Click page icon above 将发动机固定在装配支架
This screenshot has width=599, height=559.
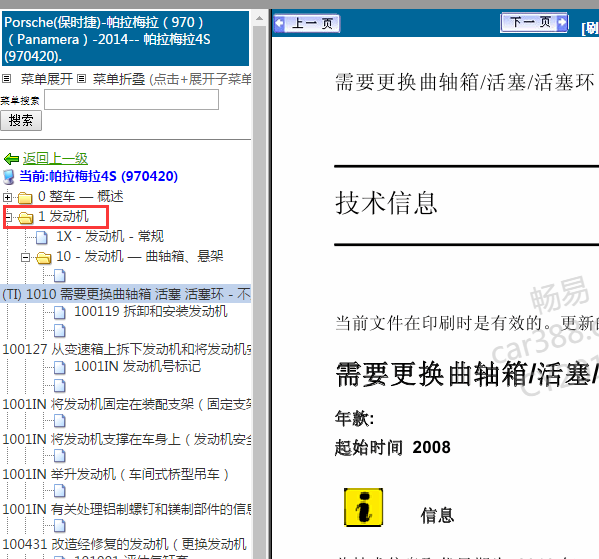click(x=60, y=386)
